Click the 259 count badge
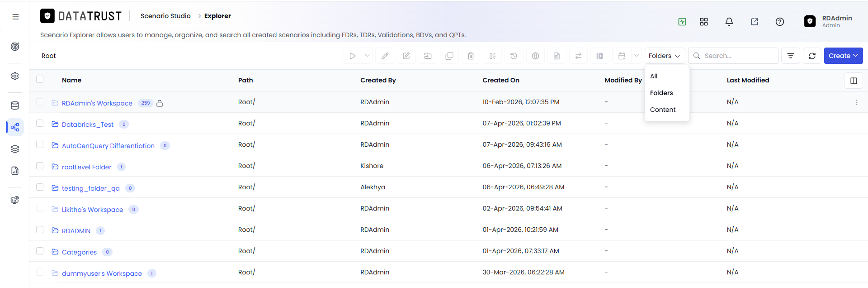 coord(146,103)
